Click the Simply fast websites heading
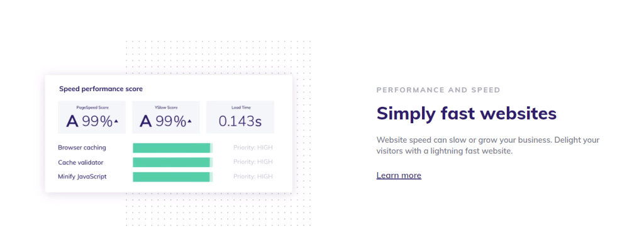This screenshot has width=644, height=252. coord(466,114)
